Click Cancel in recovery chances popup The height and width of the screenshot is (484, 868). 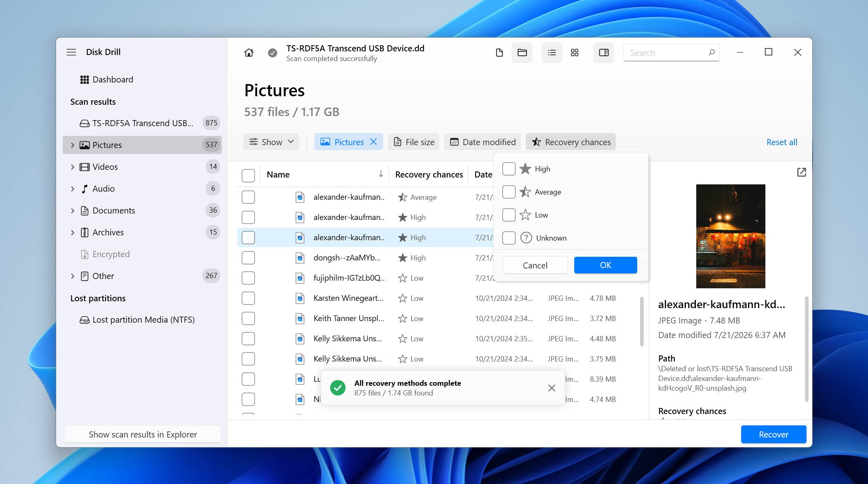pos(535,265)
